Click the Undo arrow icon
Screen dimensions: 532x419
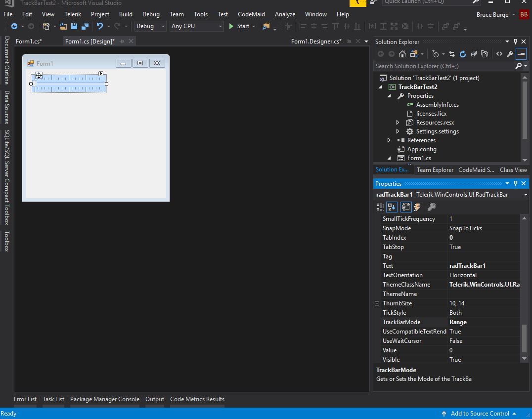100,26
